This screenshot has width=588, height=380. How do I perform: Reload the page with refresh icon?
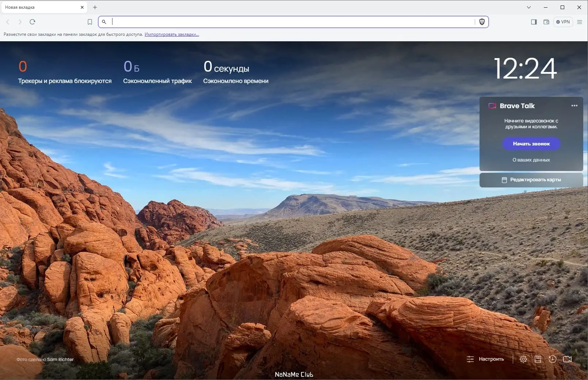33,22
